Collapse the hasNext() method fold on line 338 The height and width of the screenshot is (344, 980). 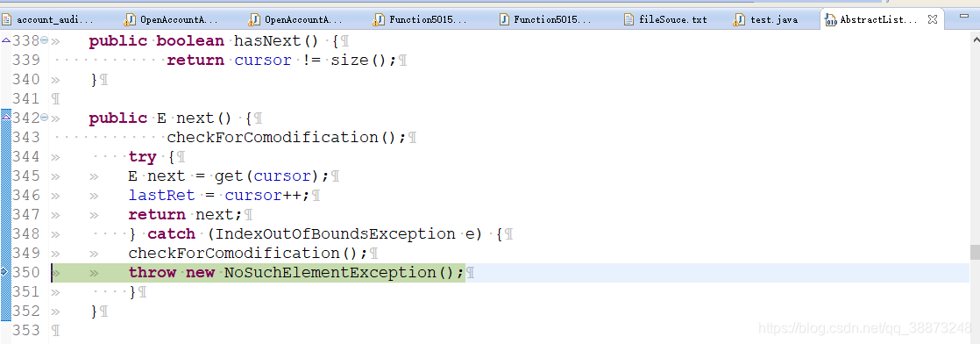coord(45,40)
